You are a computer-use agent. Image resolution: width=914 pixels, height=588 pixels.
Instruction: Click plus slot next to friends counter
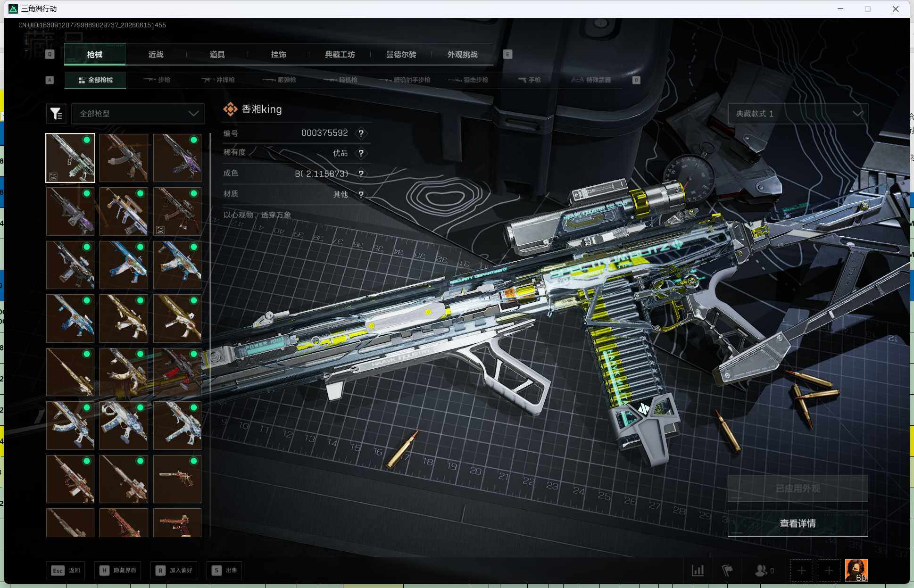click(801, 571)
